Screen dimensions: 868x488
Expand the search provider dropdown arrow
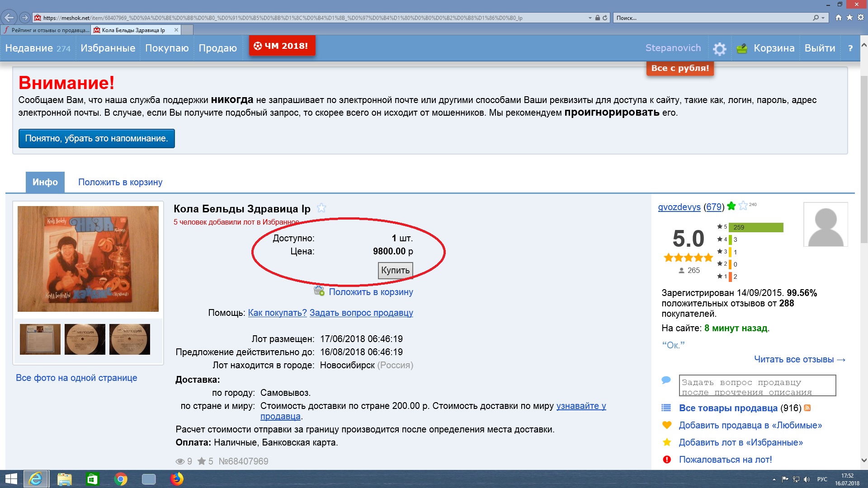click(823, 18)
